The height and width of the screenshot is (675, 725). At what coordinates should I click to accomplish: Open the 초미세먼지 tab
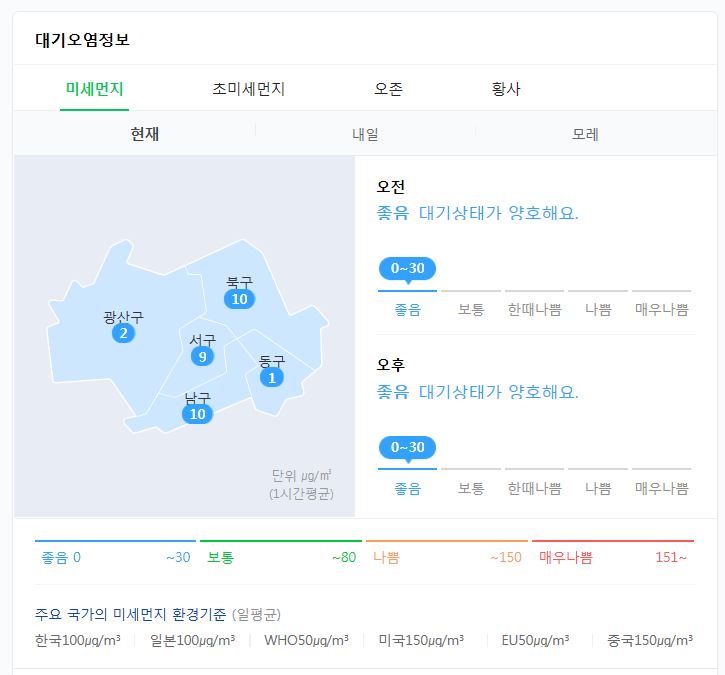pos(249,89)
